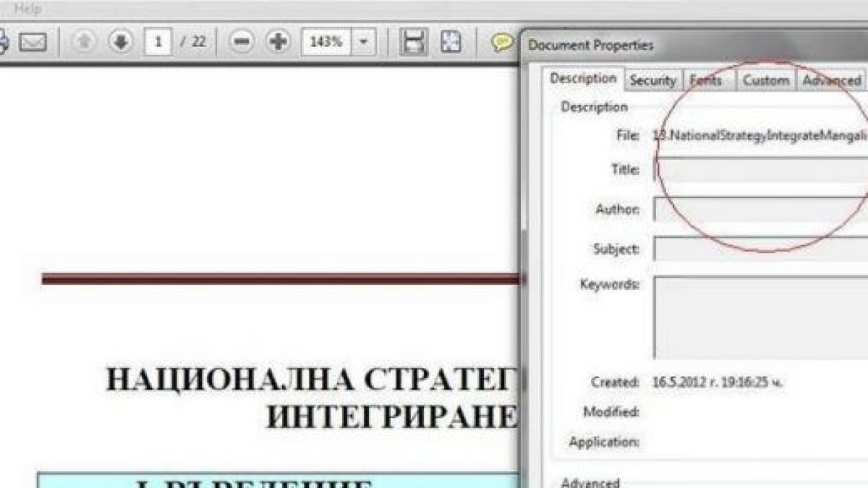Click the created date 16.5.2012 text
The width and height of the screenshot is (868, 488).
tap(718, 382)
